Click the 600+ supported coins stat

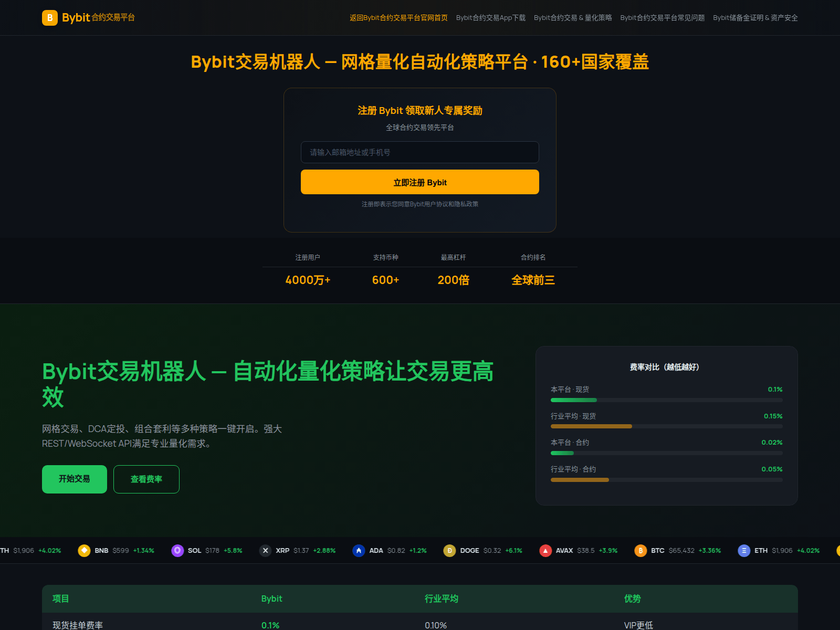click(x=386, y=280)
